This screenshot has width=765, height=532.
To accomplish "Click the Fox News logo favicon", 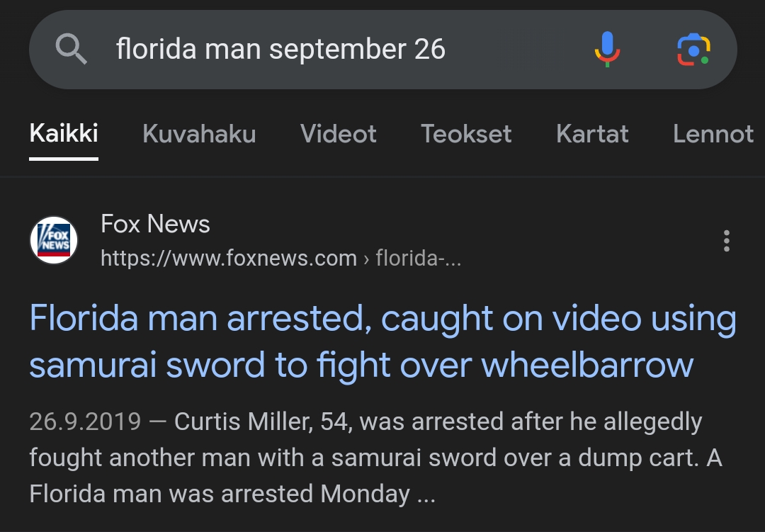I will (x=54, y=241).
